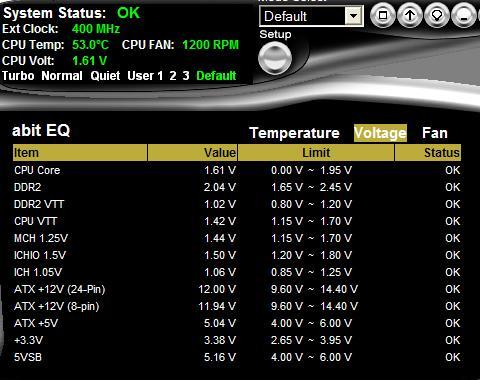Click the 5.16 V value cell

pos(220,357)
